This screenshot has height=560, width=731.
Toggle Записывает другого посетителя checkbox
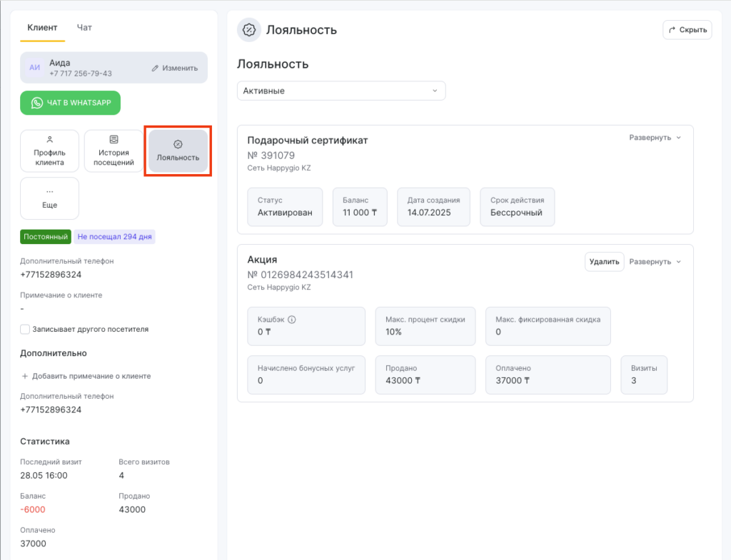coord(25,329)
